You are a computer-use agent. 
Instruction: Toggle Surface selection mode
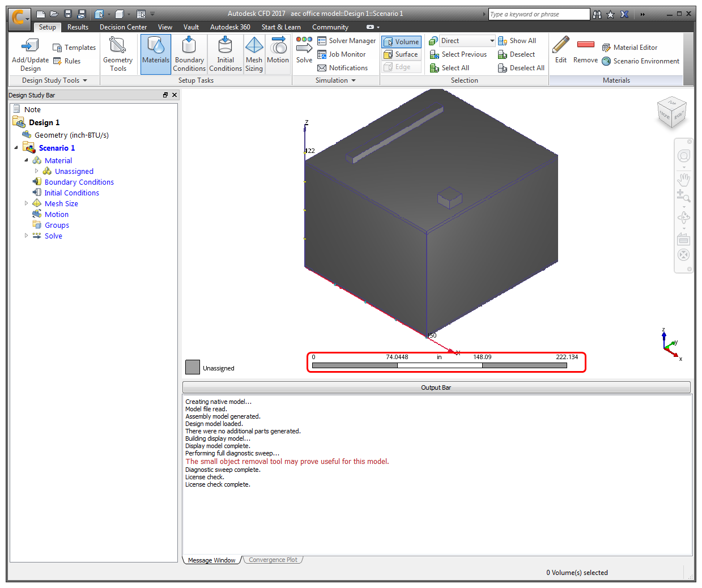(x=402, y=54)
